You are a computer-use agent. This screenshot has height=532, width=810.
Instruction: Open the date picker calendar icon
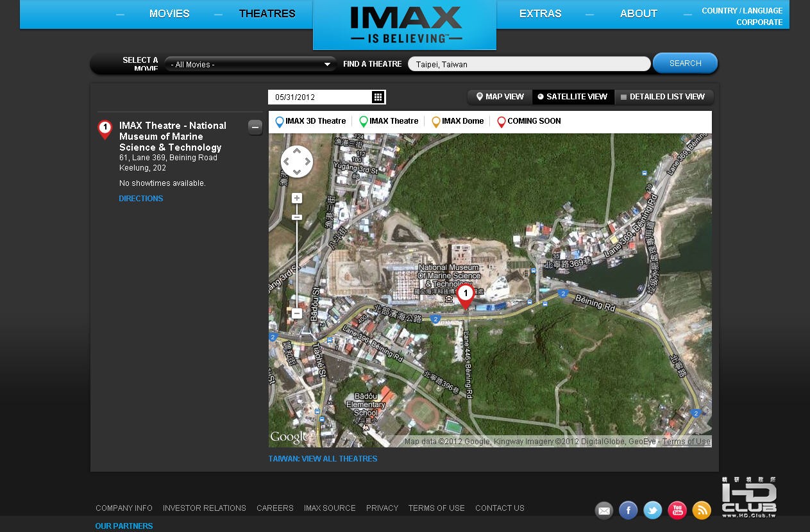coord(378,97)
